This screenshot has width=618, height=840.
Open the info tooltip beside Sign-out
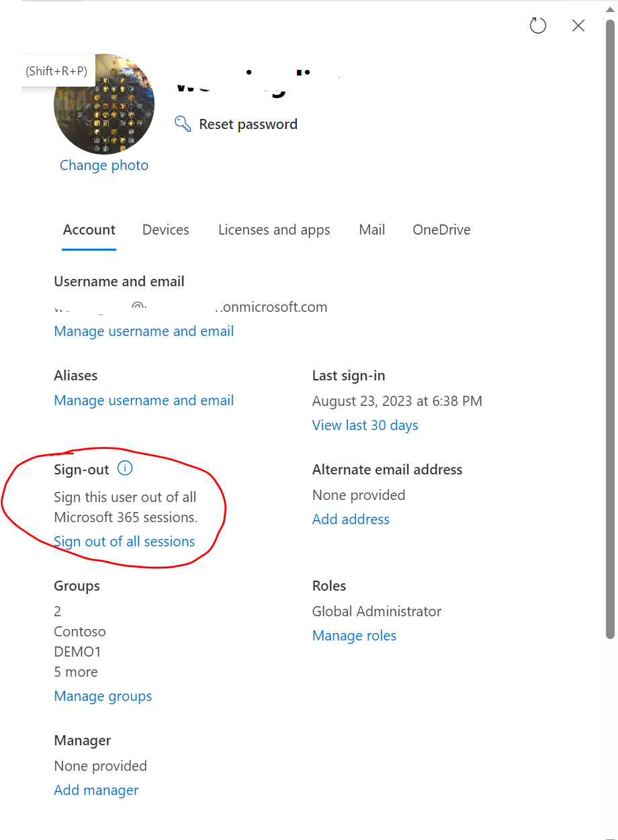pyautogui.click(x=125, y=468)
